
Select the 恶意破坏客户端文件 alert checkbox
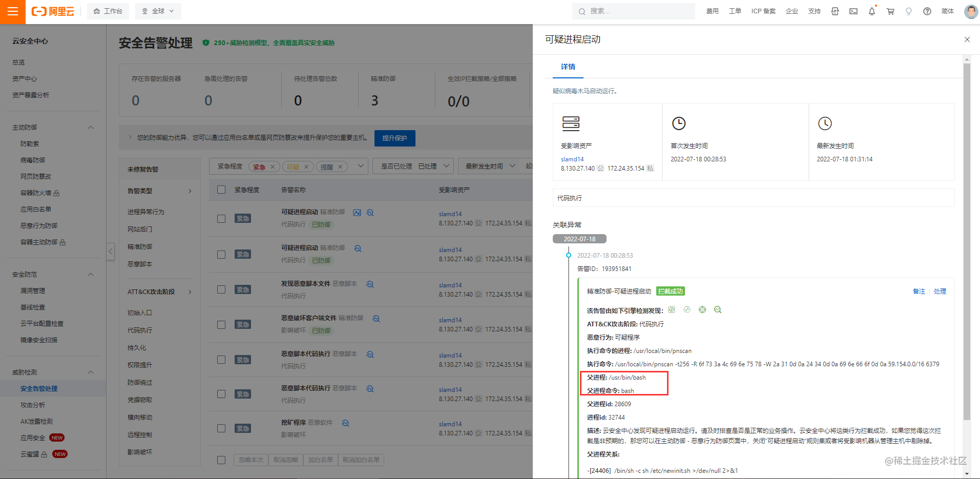click(x=221, y=325)
